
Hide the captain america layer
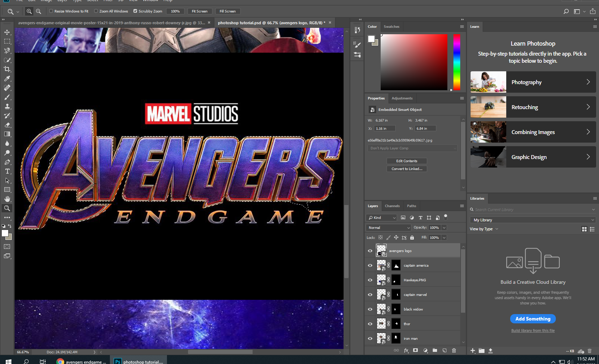click(x=370, y=266)
